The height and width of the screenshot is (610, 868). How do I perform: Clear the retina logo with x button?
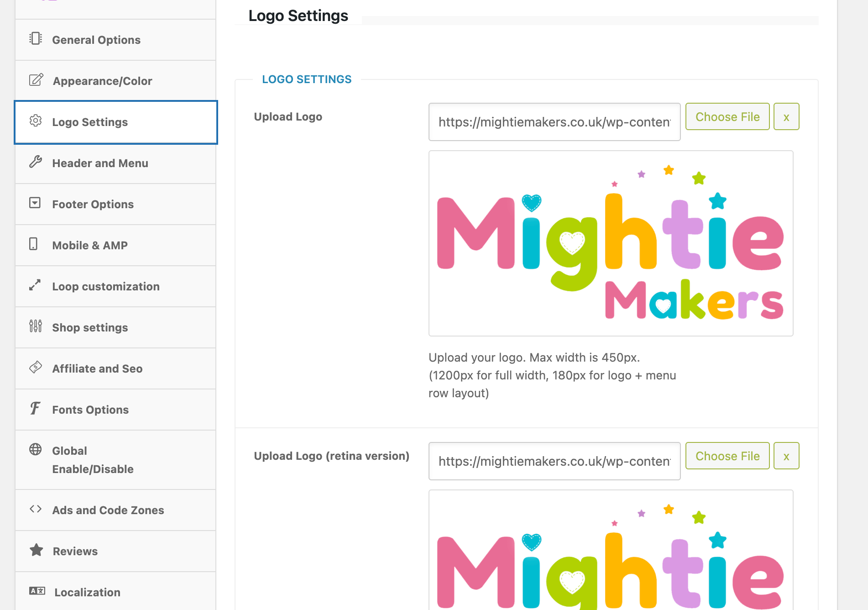[786, 456]
